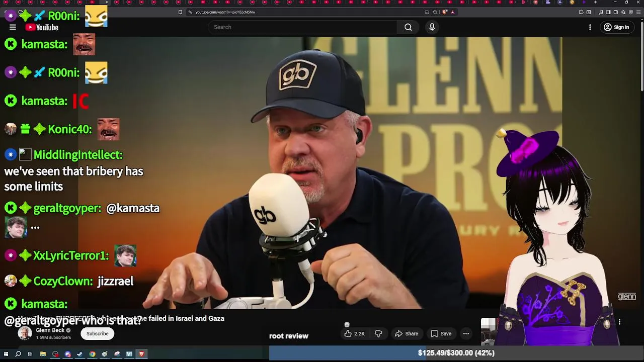The width and height of the screenshot is (644, 362).
Task: Open the Windows Start menu
Action: click(6, 354)
